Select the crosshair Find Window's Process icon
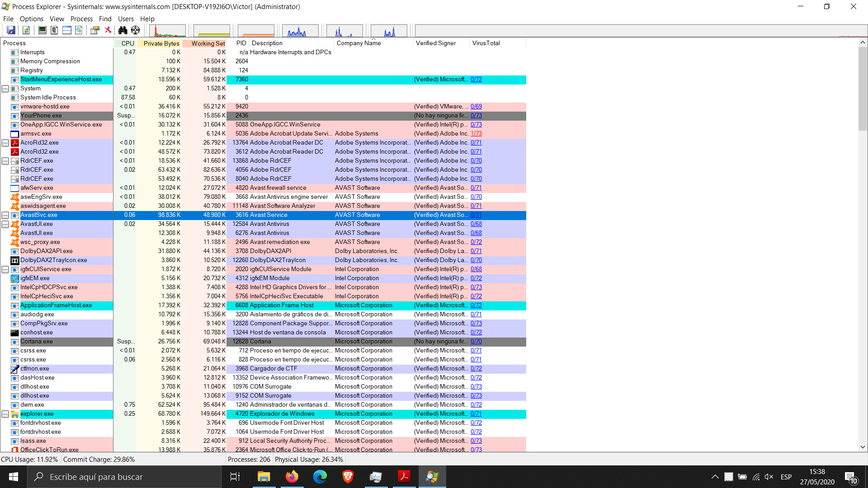This screenshot has width=868, height=488. click(135, 30)
